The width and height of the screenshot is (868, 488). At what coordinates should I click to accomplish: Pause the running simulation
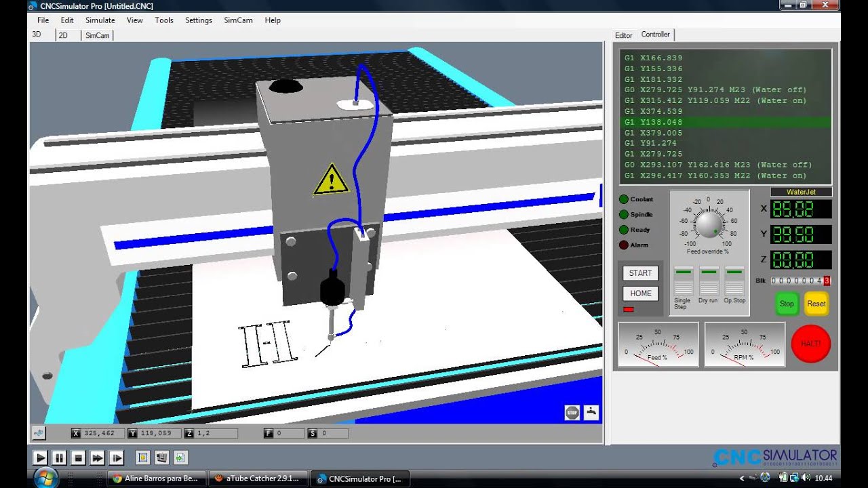[x=59, y=458]
